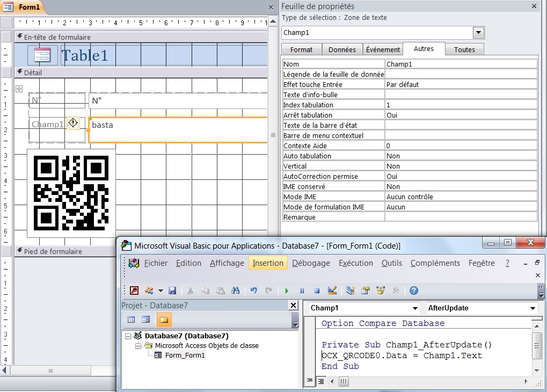Click the Toolbox hammer-and-wrench icon
The height and width of the screenshot is (392, 547).
coord(396,291)
